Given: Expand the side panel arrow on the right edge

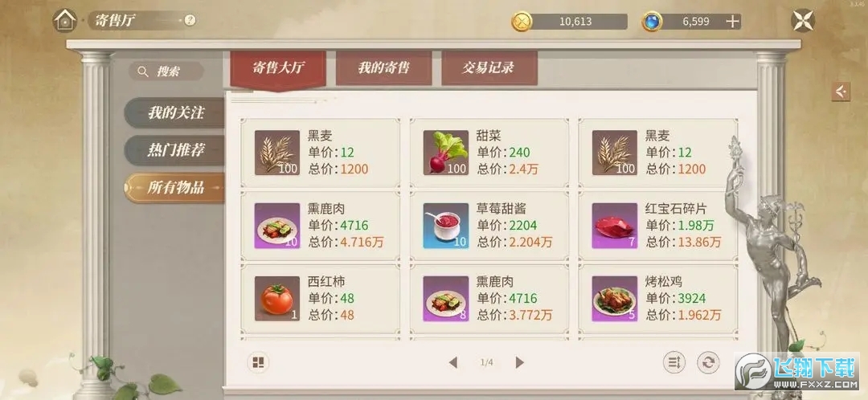Looking at the screenshot, I should coord(841,92).
